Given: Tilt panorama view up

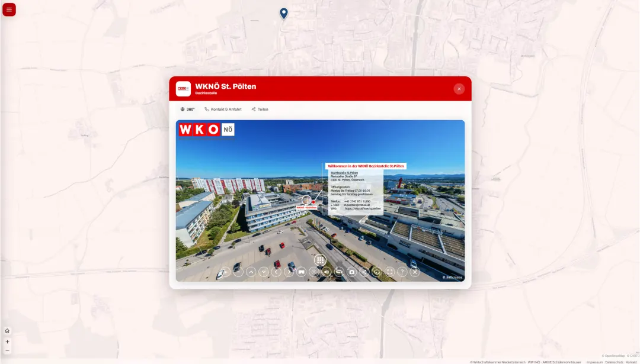Looking at the screenshot, I should (251, 272).
